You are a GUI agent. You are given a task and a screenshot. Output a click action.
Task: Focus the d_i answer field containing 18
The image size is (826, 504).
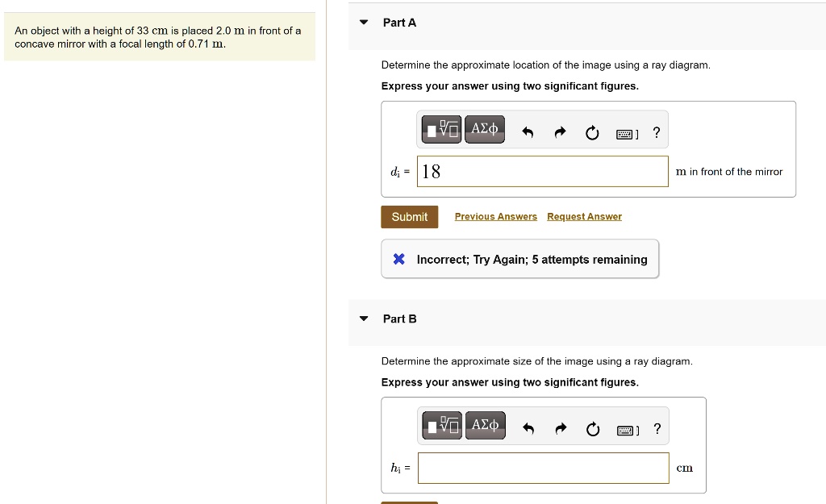point(543,171)
